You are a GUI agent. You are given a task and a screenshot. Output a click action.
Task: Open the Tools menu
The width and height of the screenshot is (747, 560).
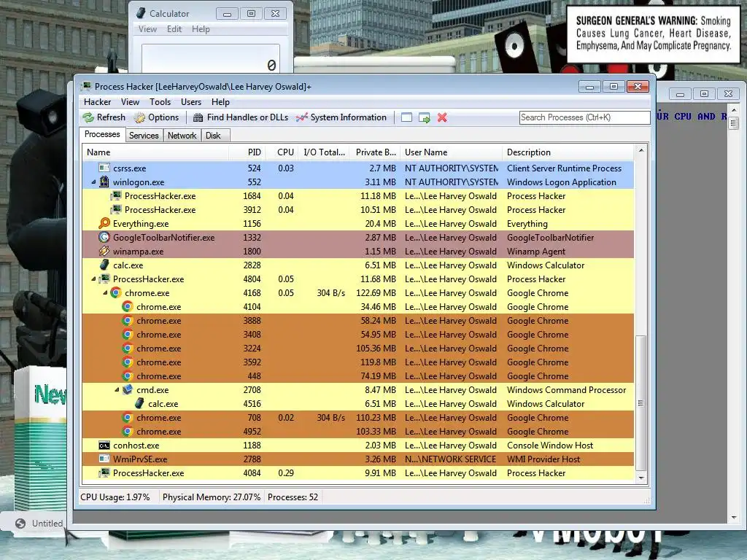click(x=160, y=102)
